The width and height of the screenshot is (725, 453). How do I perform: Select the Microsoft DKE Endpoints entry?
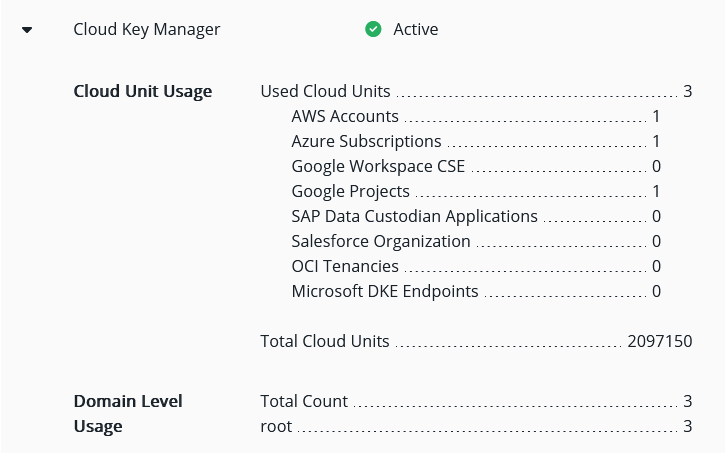coord(385,291)
